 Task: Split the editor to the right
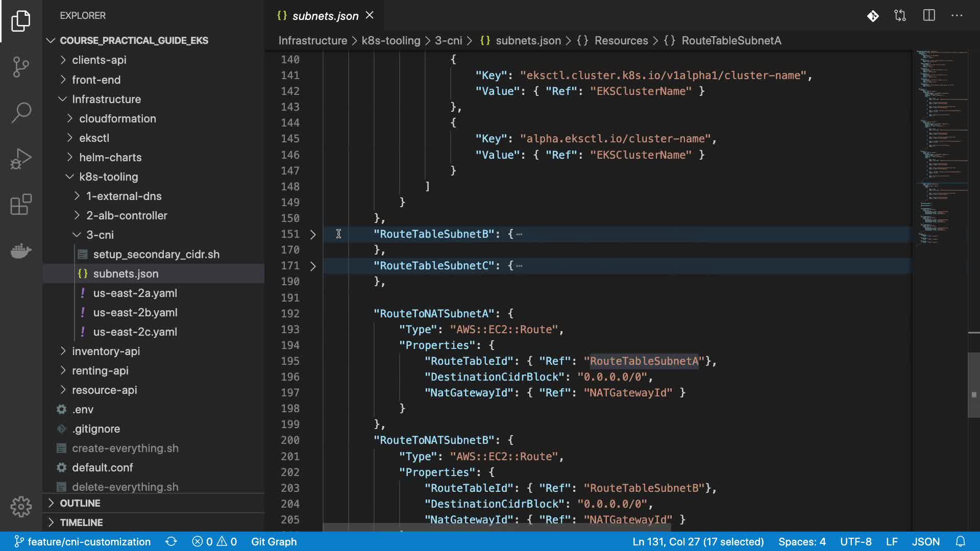click(x=929, y=16)
